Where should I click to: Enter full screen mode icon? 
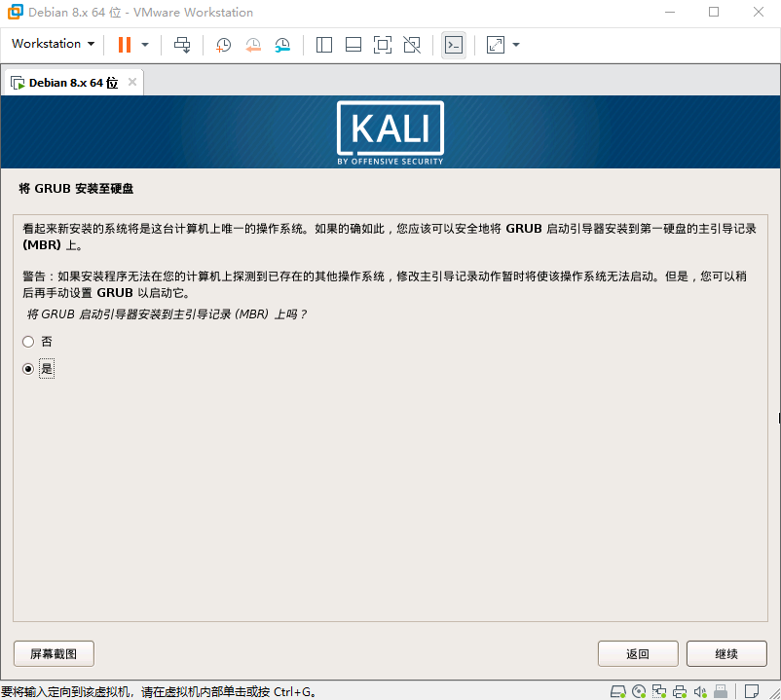tap(383, 45)
